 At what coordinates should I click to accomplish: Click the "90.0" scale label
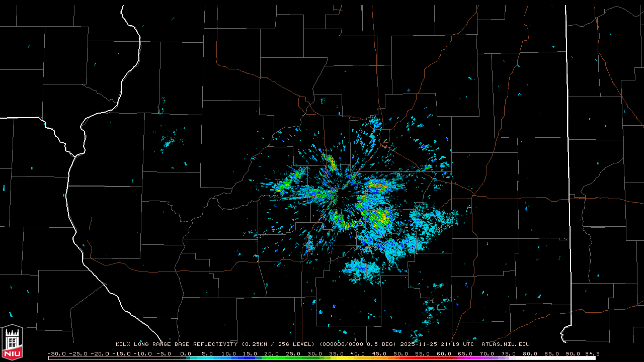click(x=573, y=353)
